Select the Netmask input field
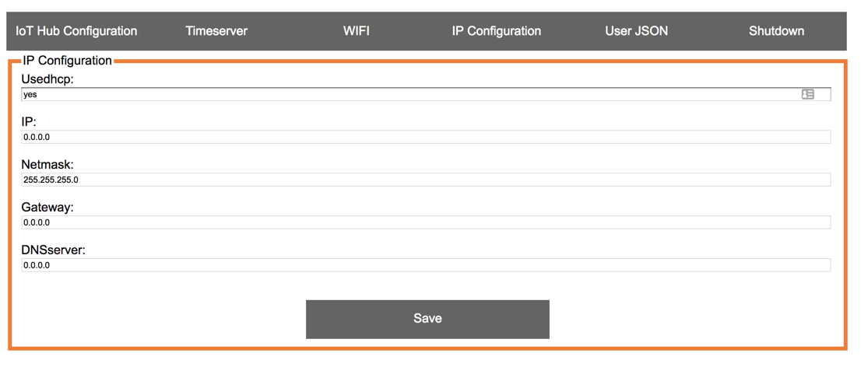The width and height of the screenshot is (868, 374). click(x=425, y=180)
